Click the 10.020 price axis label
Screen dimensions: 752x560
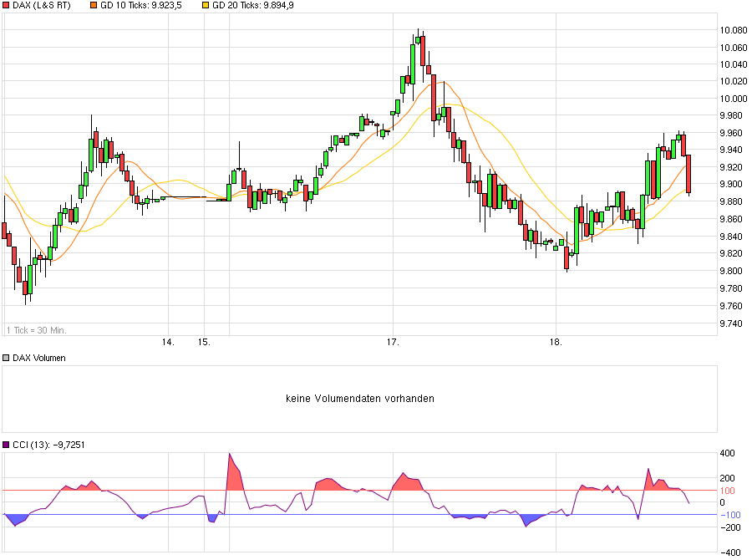coord(734,81)
